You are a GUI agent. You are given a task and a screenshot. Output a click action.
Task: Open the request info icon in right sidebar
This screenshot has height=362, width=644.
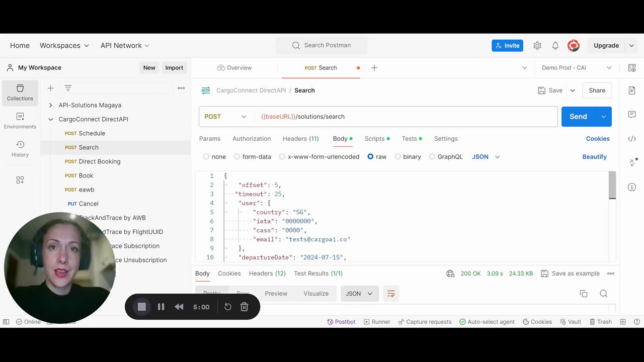(632, 187)
